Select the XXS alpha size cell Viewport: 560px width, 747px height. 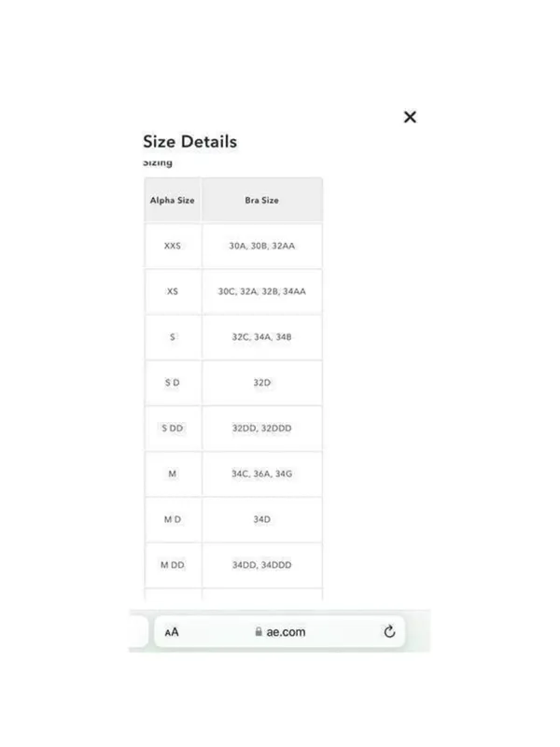click(173, 246)
